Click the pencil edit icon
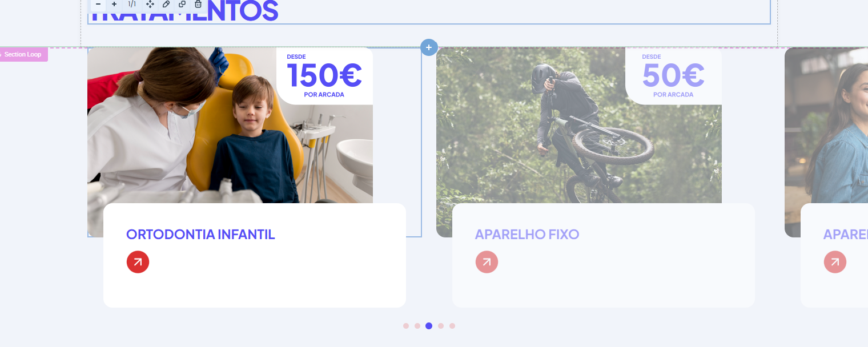The width and height of the screenshot is (868, 347). (x=166, y=4)
